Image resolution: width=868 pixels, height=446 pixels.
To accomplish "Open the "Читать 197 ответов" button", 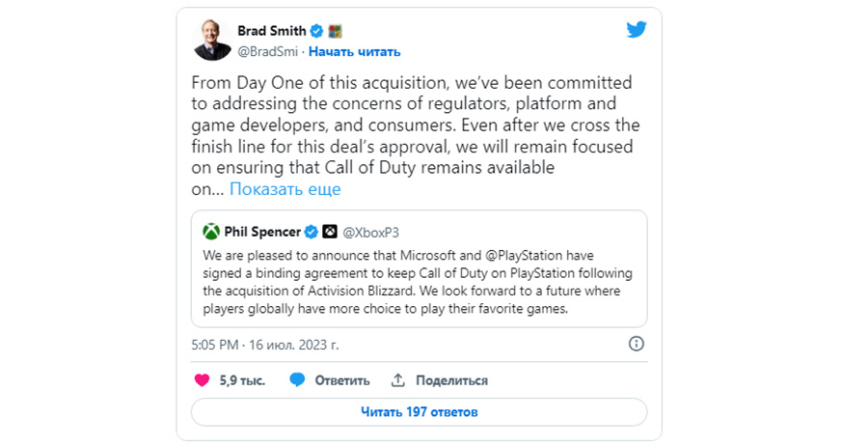I will point(419,412).
